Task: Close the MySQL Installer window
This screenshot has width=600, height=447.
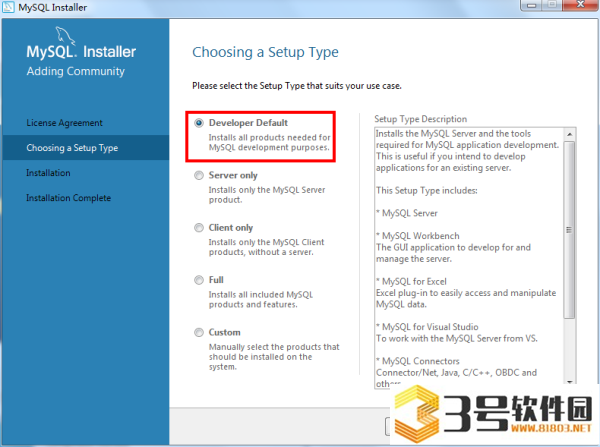Action: tap(580, 5)
